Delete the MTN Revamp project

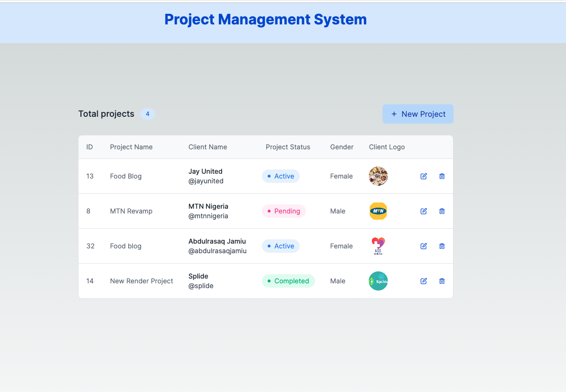pyautogui.click(x=442, y=211)
